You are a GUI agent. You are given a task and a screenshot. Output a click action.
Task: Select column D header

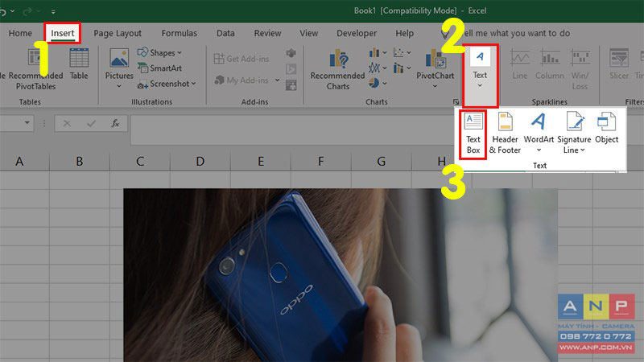point(200,162)
